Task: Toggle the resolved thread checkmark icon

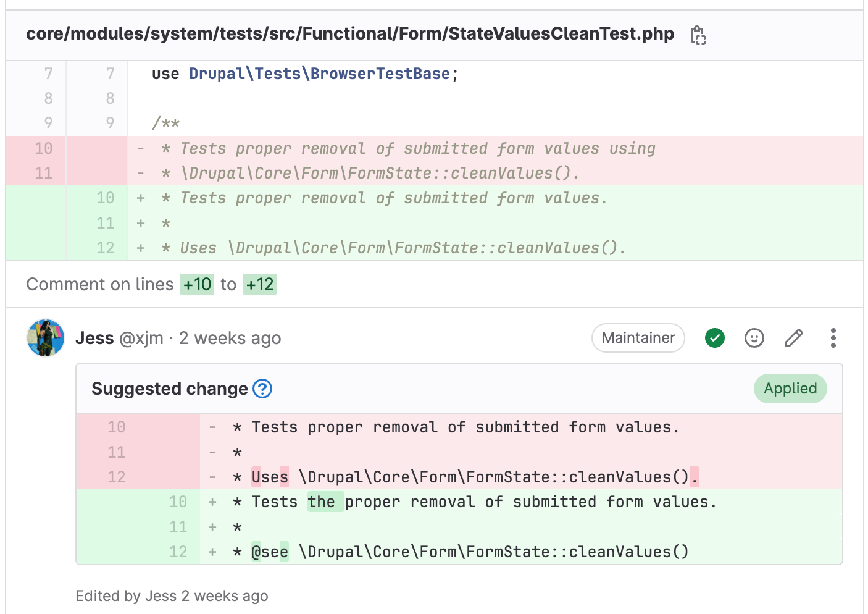Action: [x=715, y=338]
